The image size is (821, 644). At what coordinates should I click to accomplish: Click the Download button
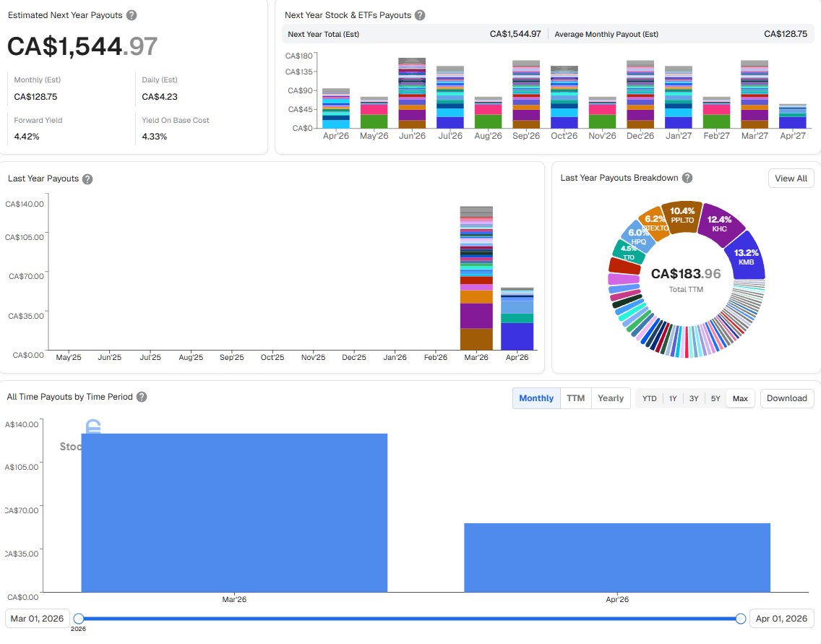tap(787, 398)
